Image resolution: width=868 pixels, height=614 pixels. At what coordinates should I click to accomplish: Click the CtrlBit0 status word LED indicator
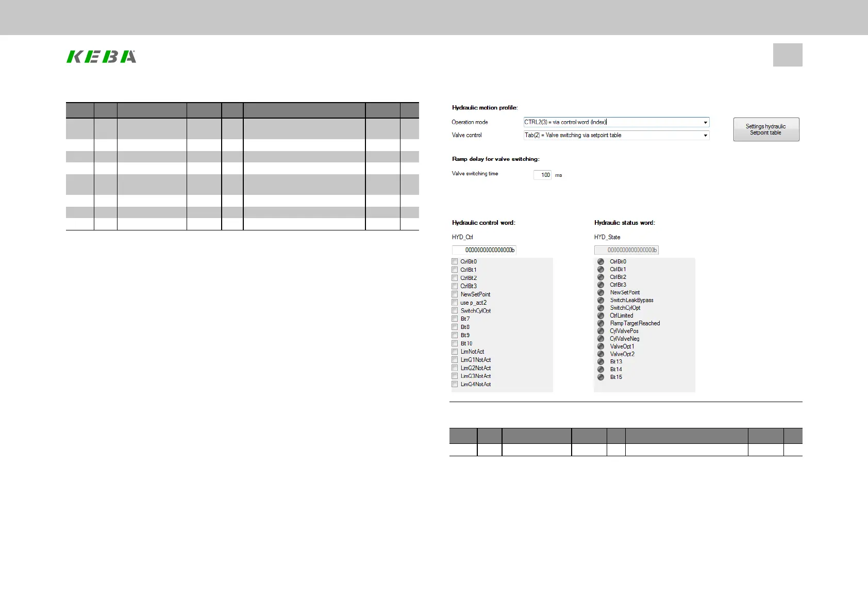point(600,261)
